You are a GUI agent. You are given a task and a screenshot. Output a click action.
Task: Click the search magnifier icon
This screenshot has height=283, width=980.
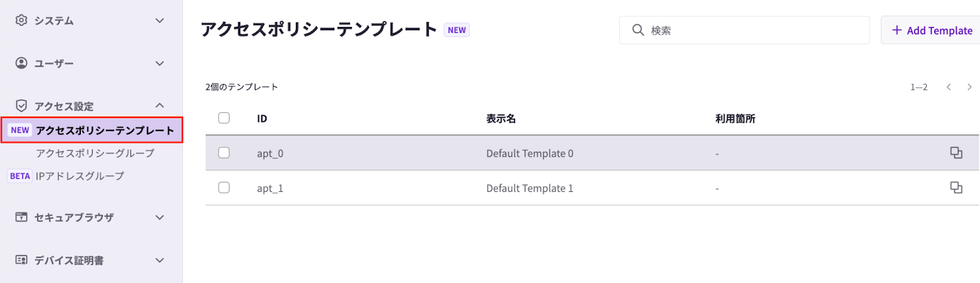(638, 30)
